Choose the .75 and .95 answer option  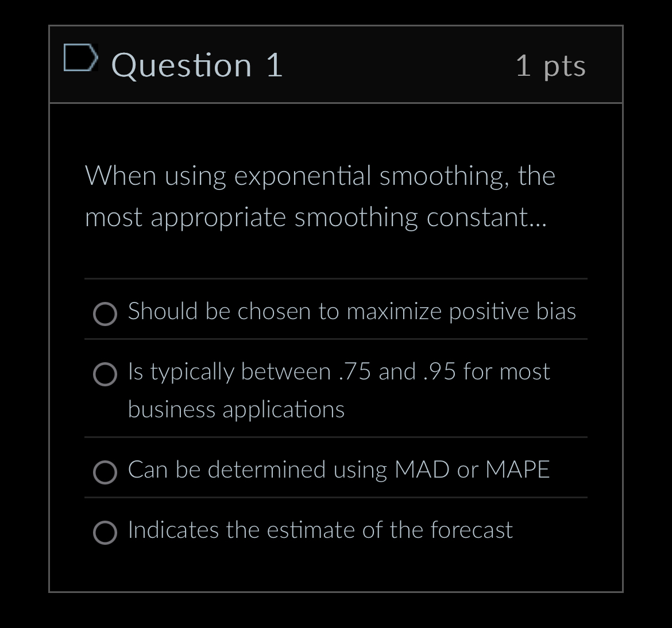point(105,375)
